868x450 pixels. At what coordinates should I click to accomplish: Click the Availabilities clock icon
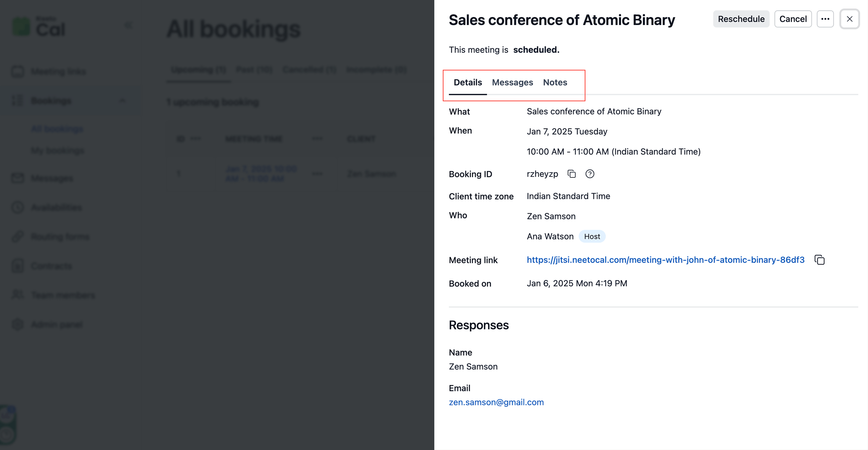[x=17, y=207]
